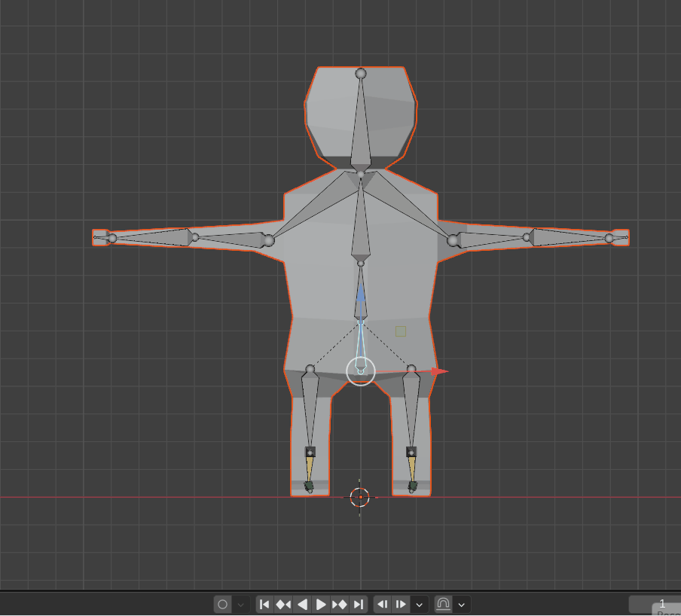Open the snapping options dropdown arrow
Screen dimensions: 681x616
pos(462,604)
